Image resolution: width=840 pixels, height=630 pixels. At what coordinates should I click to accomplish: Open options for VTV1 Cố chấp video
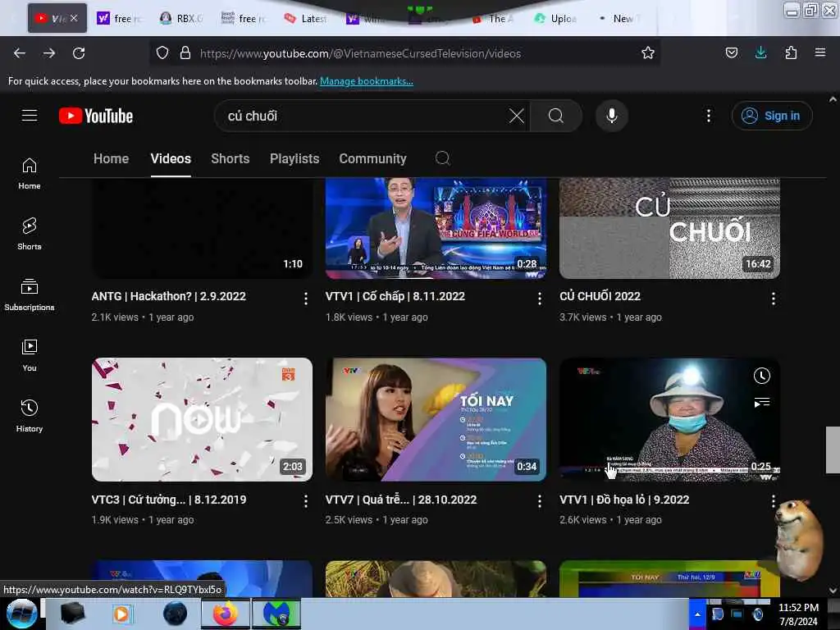click(x=540, y=299)
